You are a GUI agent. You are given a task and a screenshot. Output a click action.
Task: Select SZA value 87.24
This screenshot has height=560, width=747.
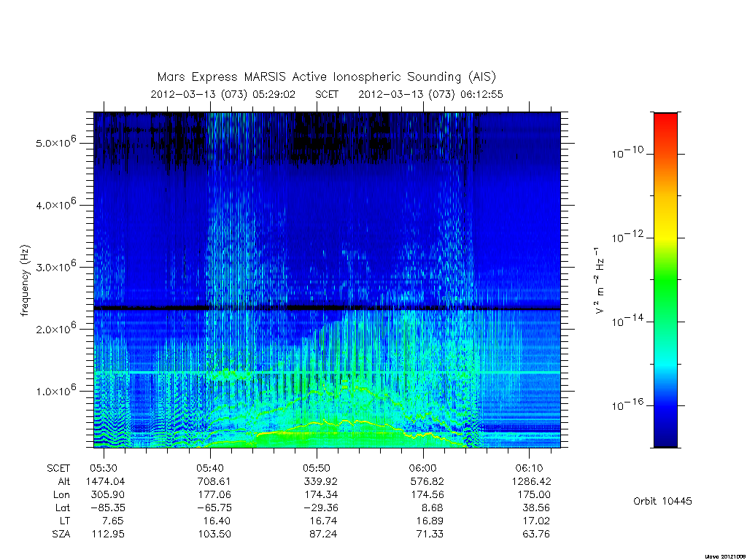[x=323, y=534]
